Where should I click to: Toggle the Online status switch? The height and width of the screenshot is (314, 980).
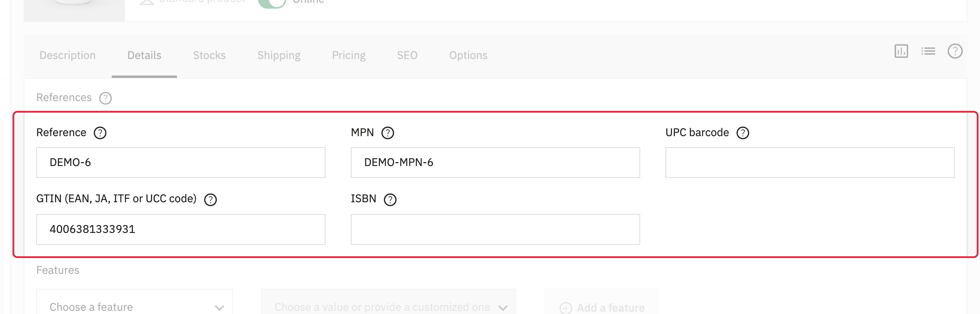(x=272, y=3)
